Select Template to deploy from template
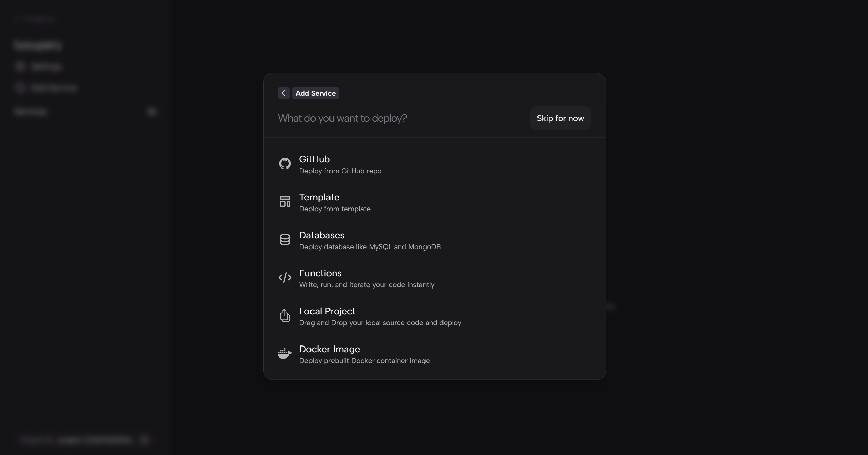Screen dimensions: 868x455 click(x=335, y=202)
